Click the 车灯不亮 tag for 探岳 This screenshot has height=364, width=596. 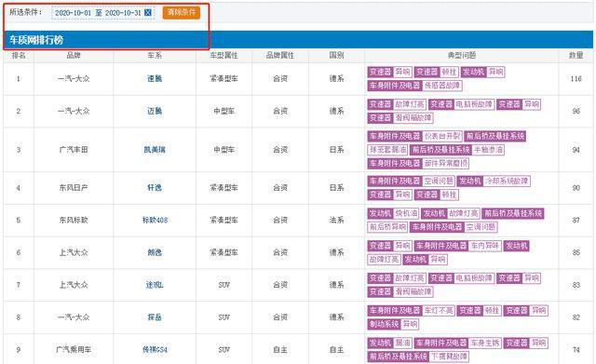coord(439,310)
